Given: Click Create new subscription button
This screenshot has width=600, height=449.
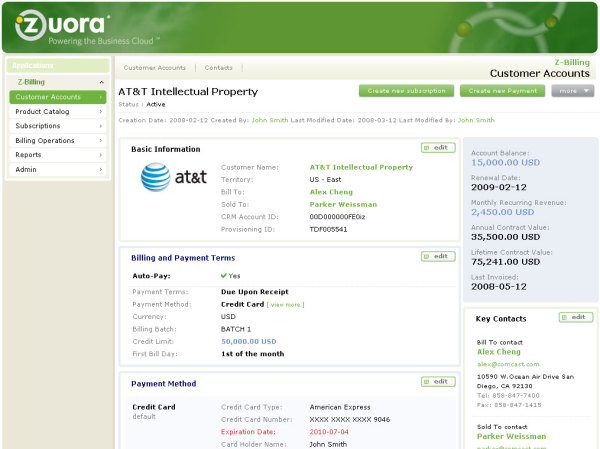Looking at the screenshot, I should [406, 91].
